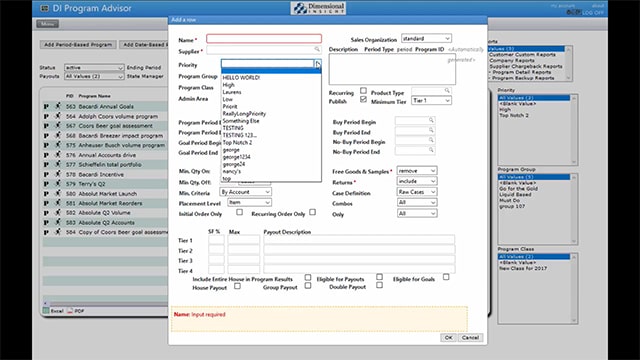Click the PDF export icon
This screenshot has height=360, width=640.
70,311
